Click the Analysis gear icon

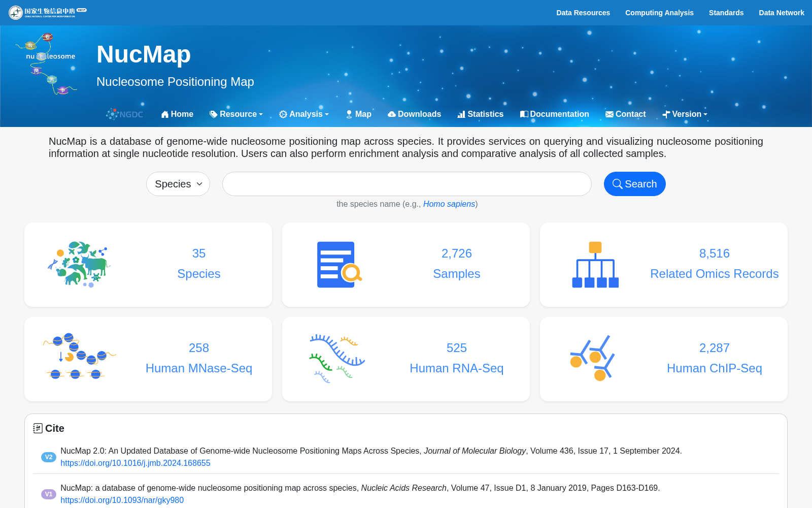point(283,114)
